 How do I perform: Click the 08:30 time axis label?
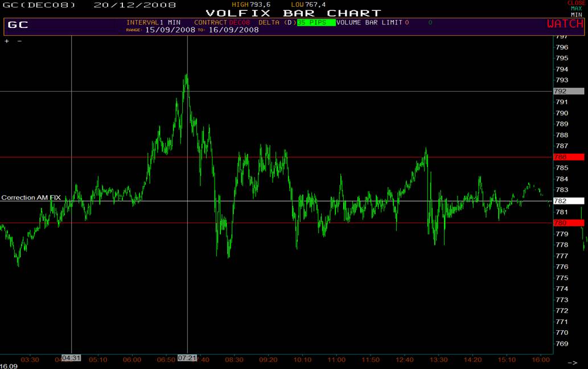click(x=234, y=360)
